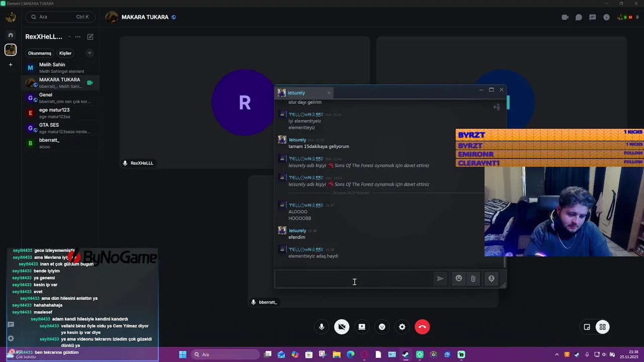This screenshot has height=362, width=644.
Task: Click the Steam chat scrollbar
Action: (x=505, y=262)
